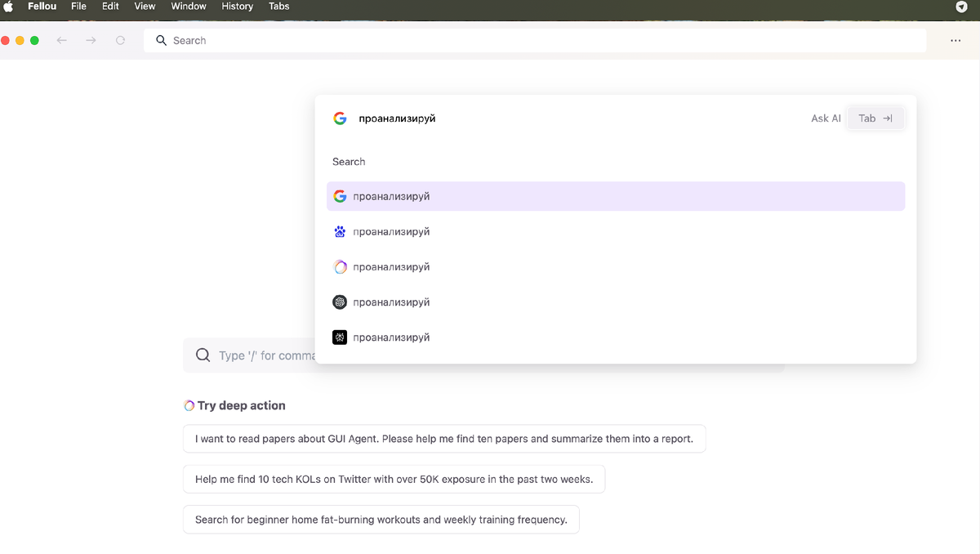Image resolution: width=980 pixels, height=554 pixels.
Task: Open the Tabs menu in menu bar
Action: [x=278, y=7]
